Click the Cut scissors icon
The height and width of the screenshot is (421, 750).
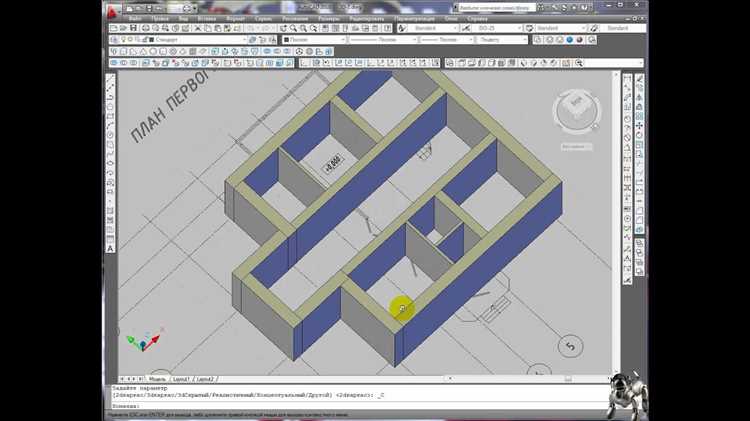pyautogui.click(x=198, y=28)
